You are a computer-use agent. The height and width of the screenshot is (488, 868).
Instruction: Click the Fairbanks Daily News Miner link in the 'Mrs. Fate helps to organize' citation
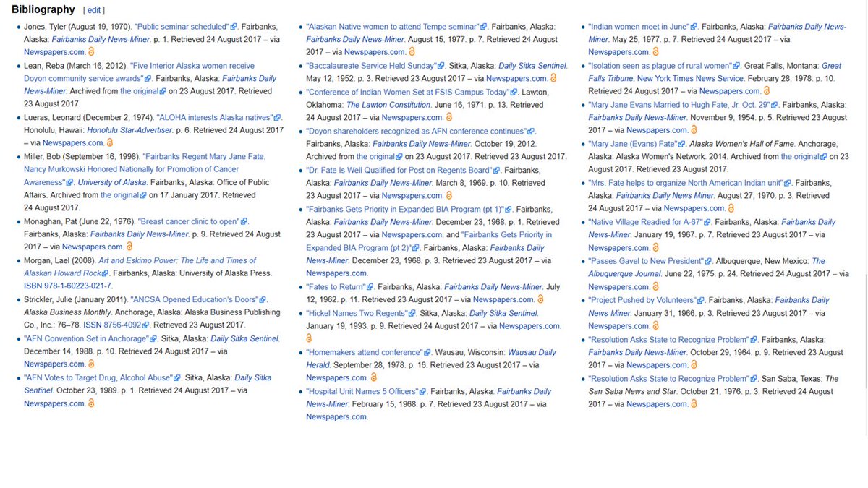tap(665, 195)
